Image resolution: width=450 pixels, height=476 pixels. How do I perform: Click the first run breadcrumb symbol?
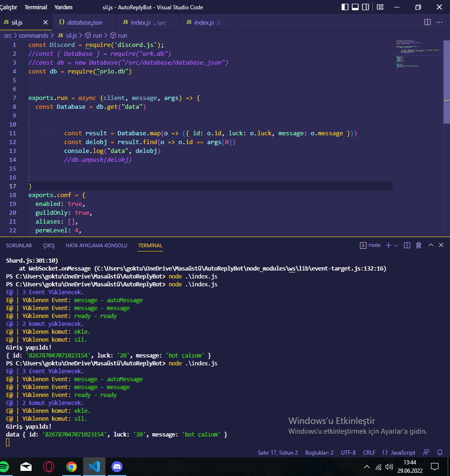click(94, 35)
